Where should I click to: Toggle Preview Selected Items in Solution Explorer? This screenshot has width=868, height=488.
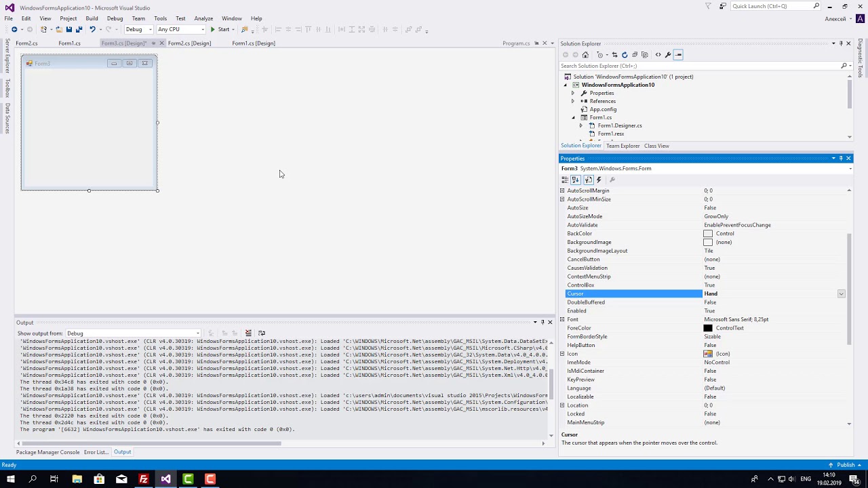(x=678, y=55)
